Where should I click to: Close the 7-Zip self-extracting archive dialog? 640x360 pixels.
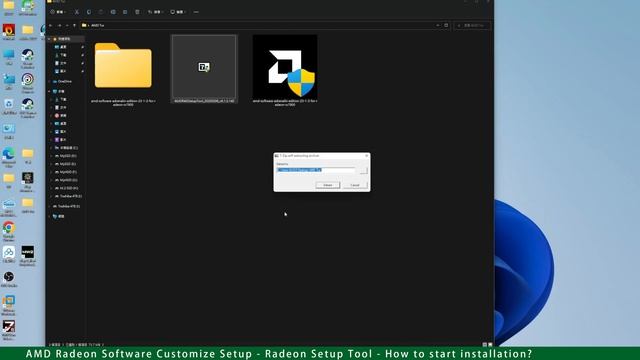(x=366, y=156)
